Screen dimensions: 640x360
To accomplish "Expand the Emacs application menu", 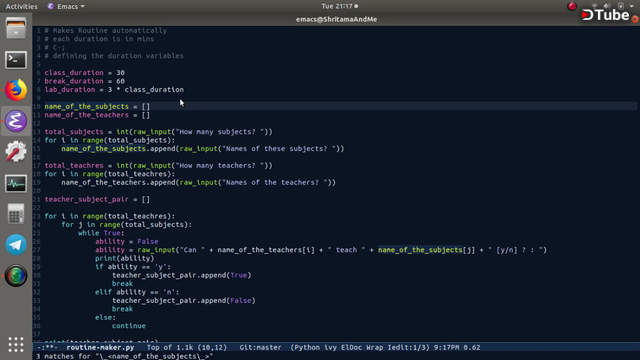I will click(66, 6).
